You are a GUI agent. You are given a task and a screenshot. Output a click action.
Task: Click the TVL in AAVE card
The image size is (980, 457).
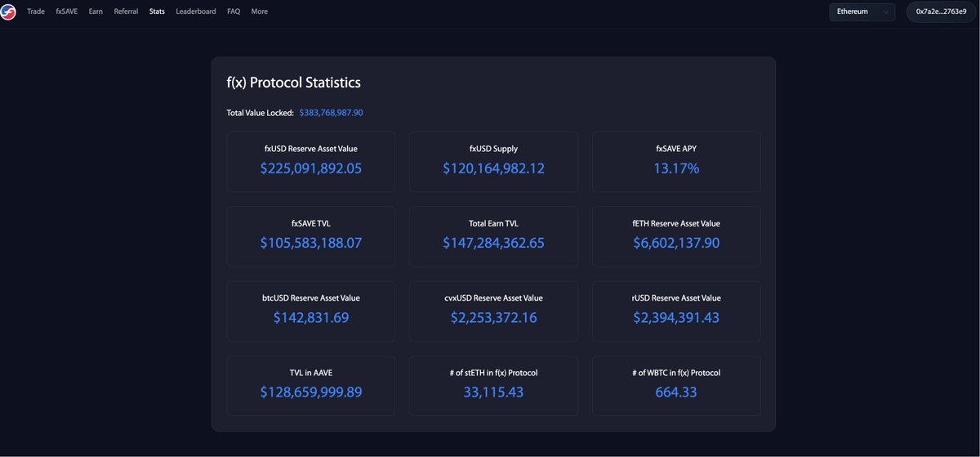point(310,386)
